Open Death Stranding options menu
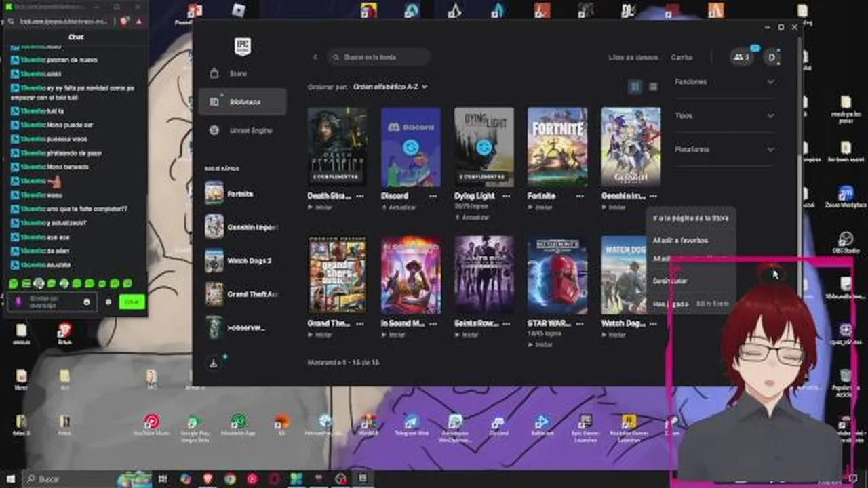Screen dimensions: 868x488 point(360,196)
